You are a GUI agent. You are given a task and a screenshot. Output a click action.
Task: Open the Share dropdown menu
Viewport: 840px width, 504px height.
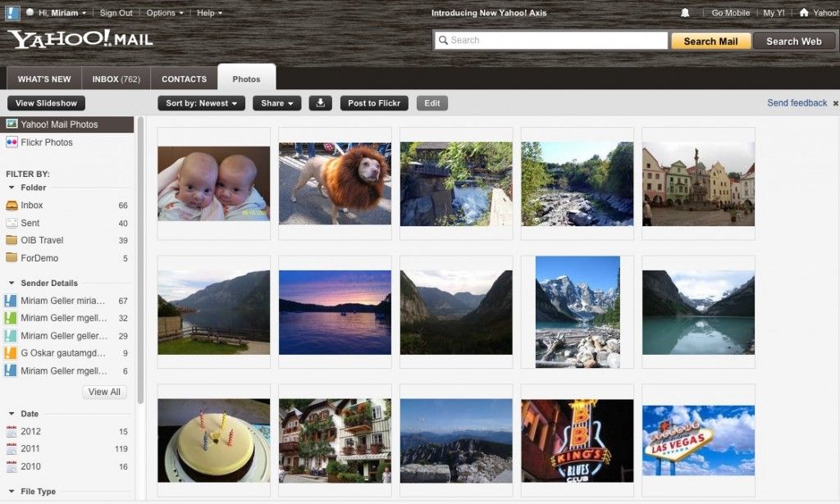click(277, 103)
